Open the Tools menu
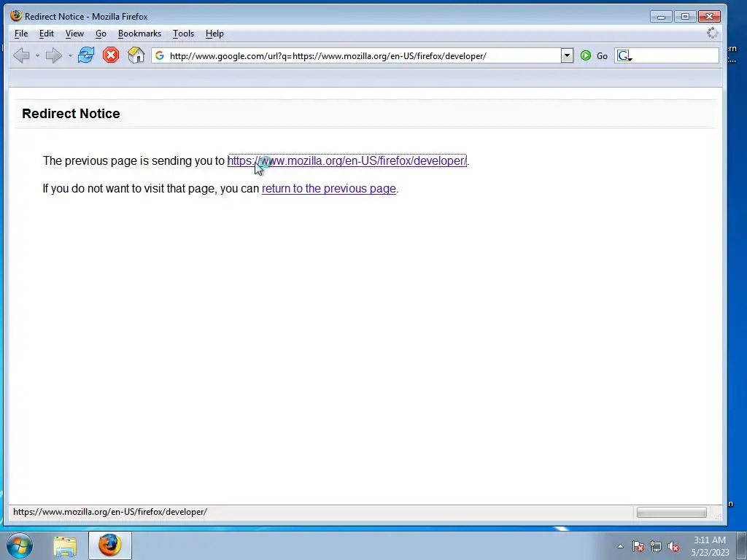This screenshot has width=747, height=560. 183,34
